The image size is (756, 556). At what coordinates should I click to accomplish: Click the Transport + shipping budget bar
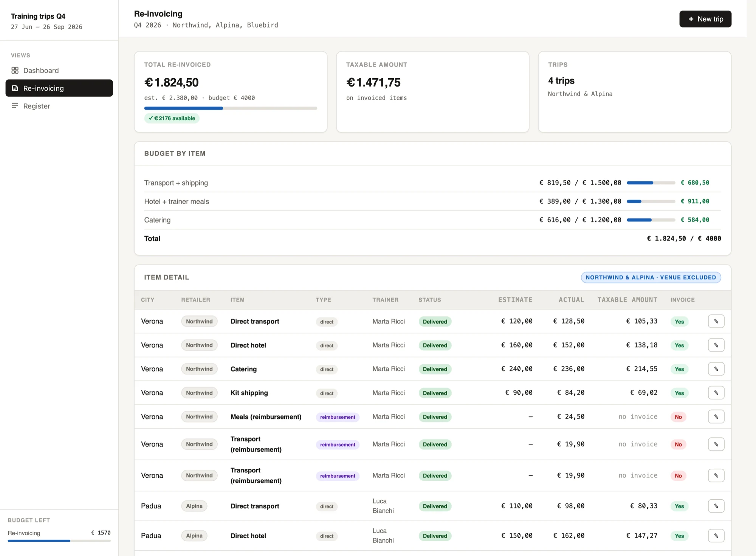[651, 183]
